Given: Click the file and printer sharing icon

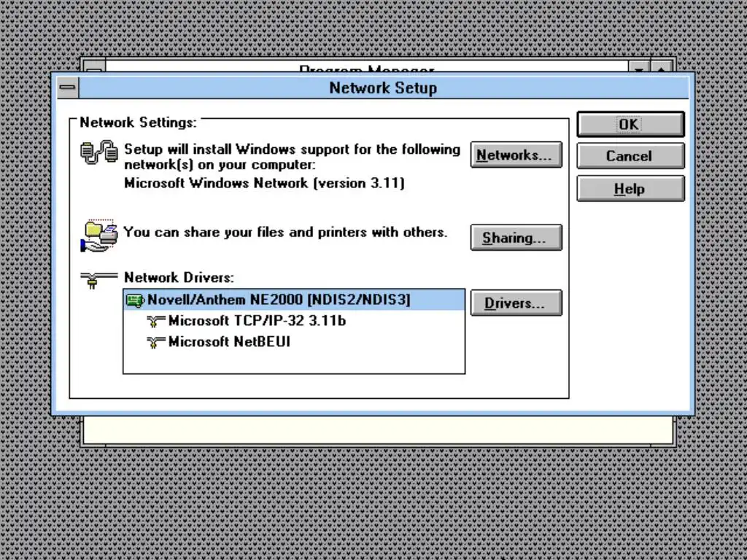Looking at the screenshot, I should point(99,236).
